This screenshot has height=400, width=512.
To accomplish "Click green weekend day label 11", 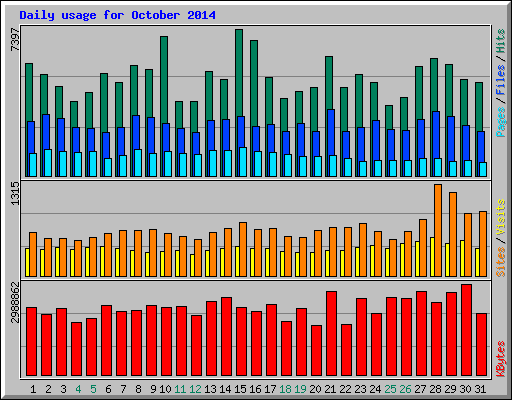I will tap(180, 389).
